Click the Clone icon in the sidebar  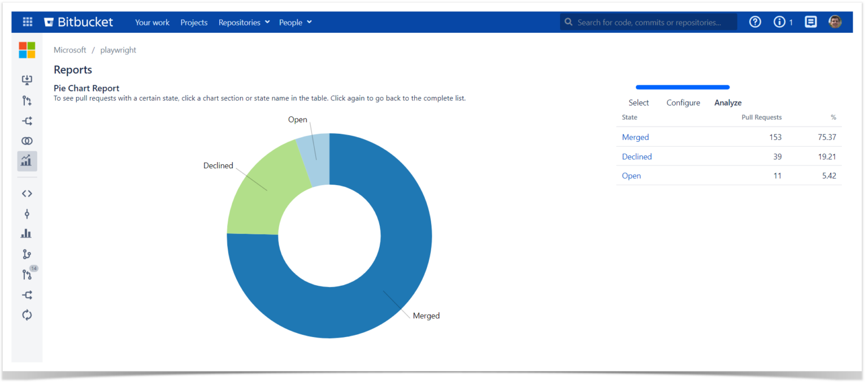27,80
